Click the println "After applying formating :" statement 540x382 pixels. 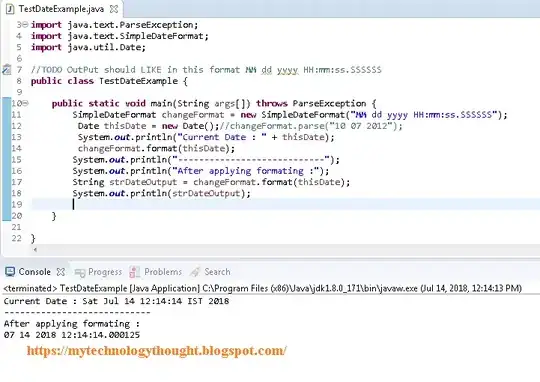point(201,171)
